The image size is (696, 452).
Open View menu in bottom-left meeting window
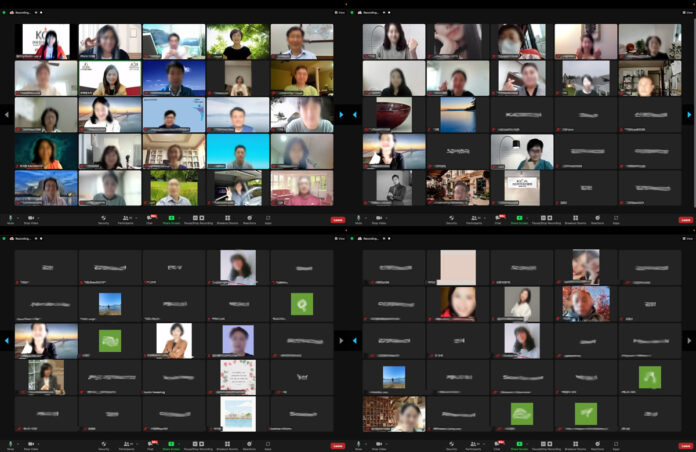(337, 239)
